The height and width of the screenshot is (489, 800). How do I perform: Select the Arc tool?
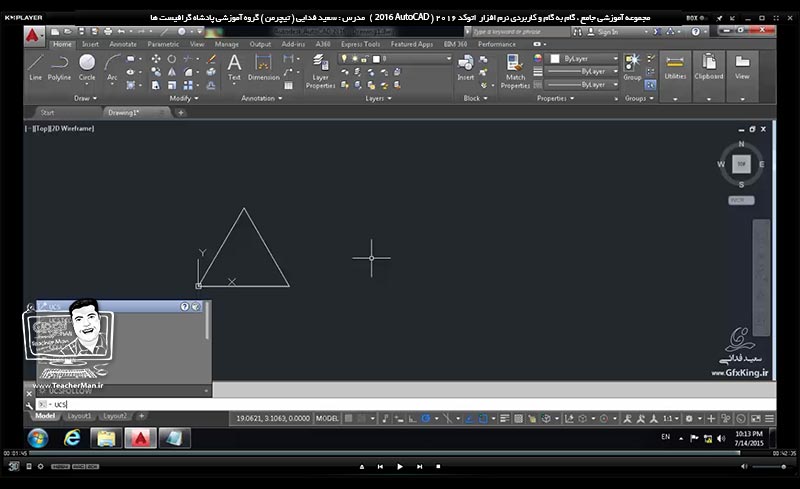112,68
